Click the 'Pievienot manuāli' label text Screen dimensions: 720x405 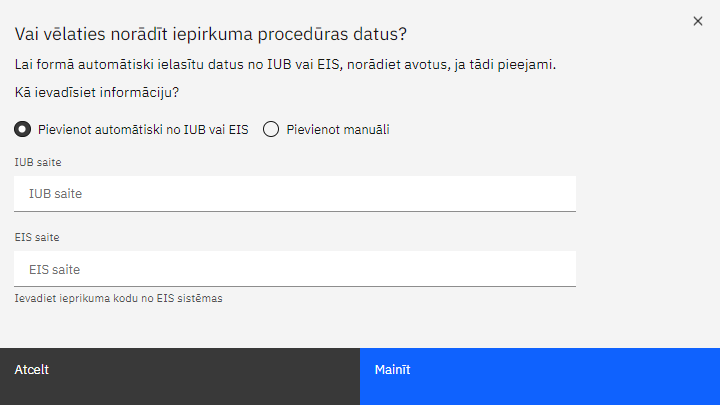coord(338,130)
